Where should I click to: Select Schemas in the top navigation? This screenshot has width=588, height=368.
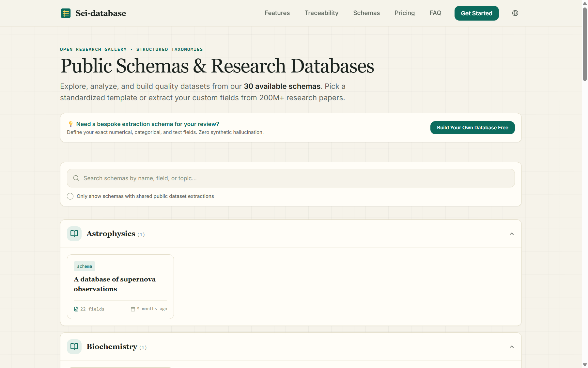[366, 13]
